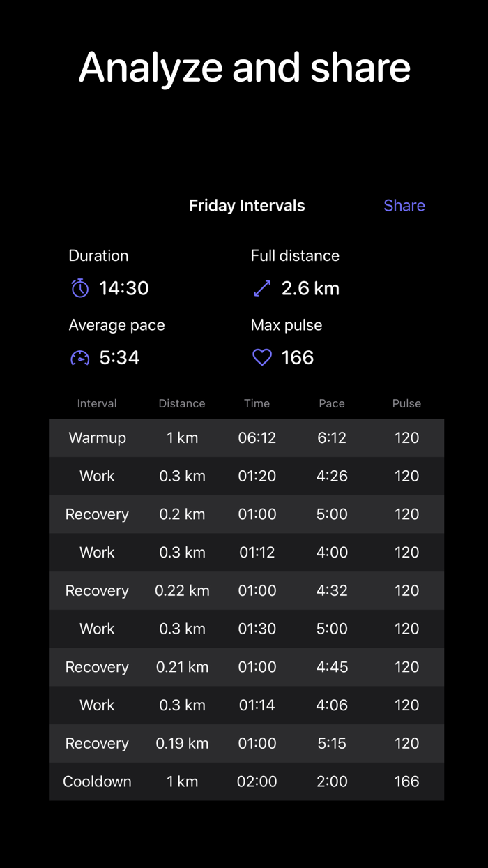Viewport: 488px width, 868px height.
Task: Select the diagonal arrow distance icon
Action: click(262, 287)
